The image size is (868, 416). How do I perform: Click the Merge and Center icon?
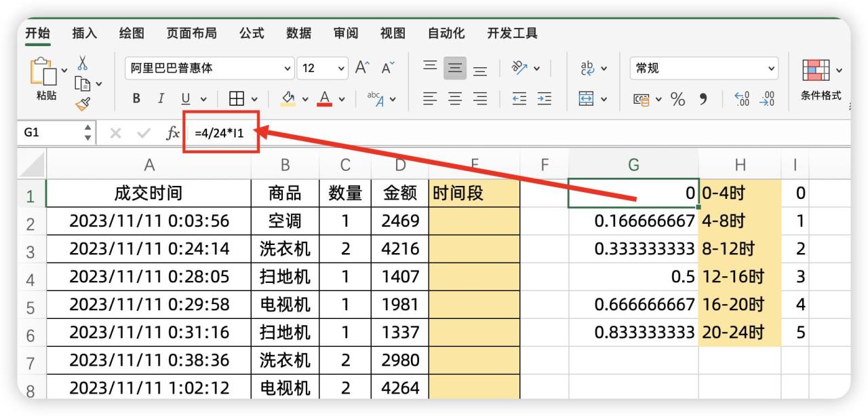coord(587,99)
